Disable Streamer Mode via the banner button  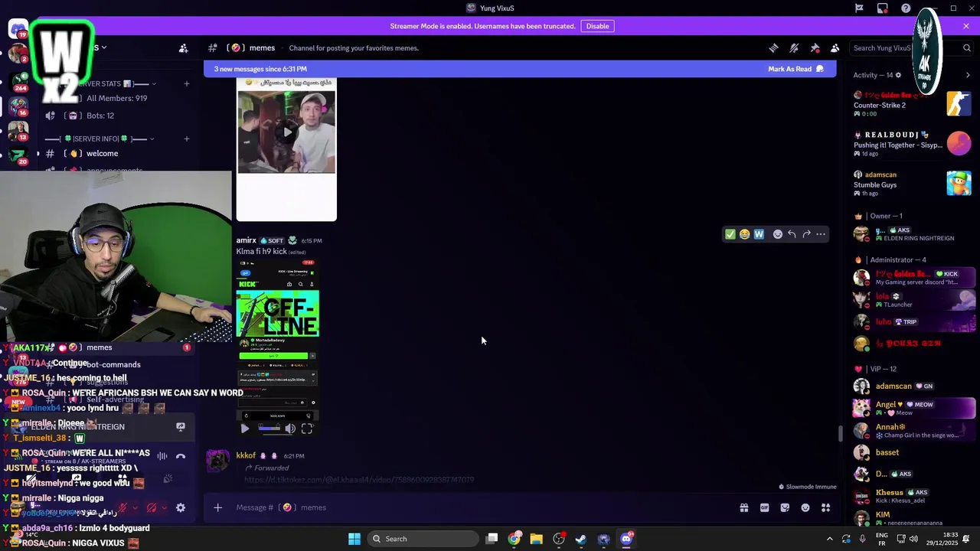(597, 26)
